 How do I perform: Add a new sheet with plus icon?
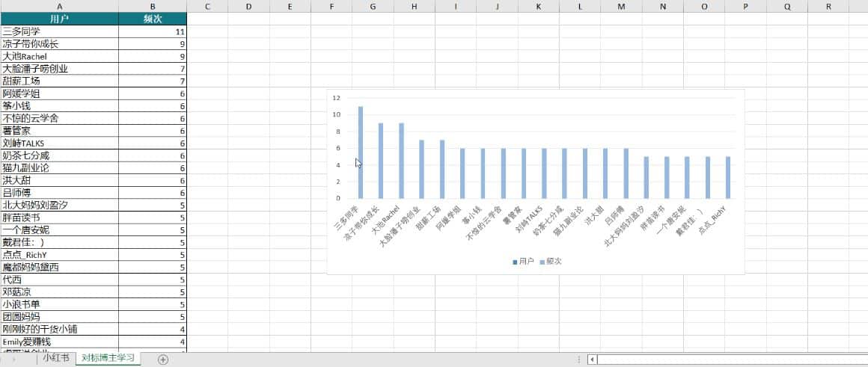163,360
